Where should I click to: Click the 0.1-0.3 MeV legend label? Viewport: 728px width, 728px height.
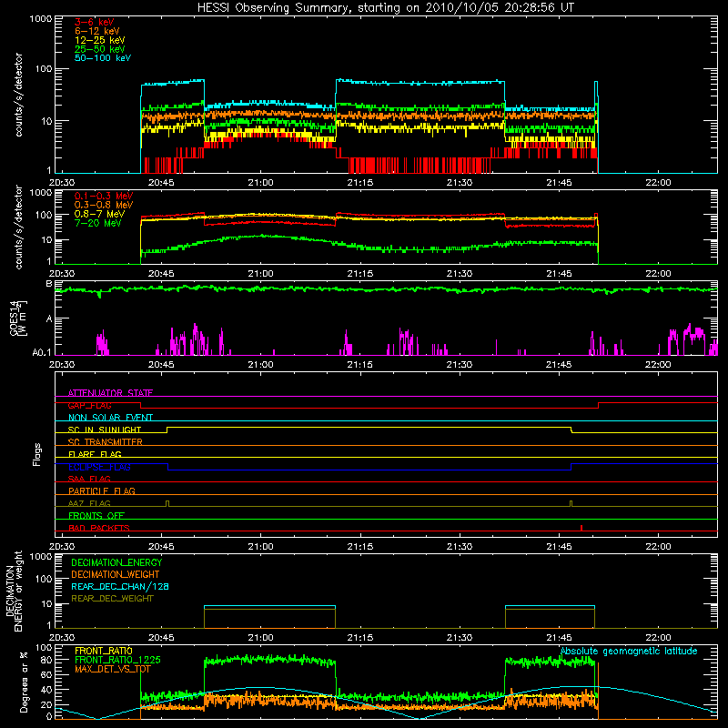(x=104, y=196)
